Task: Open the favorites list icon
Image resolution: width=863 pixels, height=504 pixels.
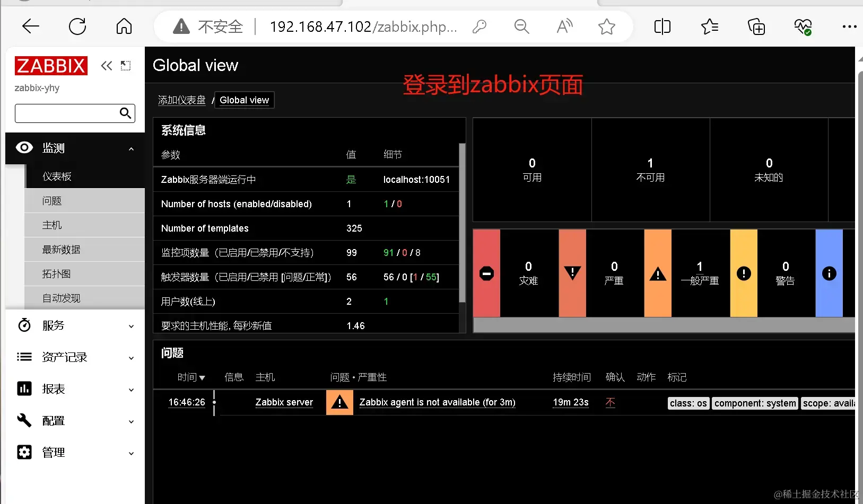Action: coord(710,26)
